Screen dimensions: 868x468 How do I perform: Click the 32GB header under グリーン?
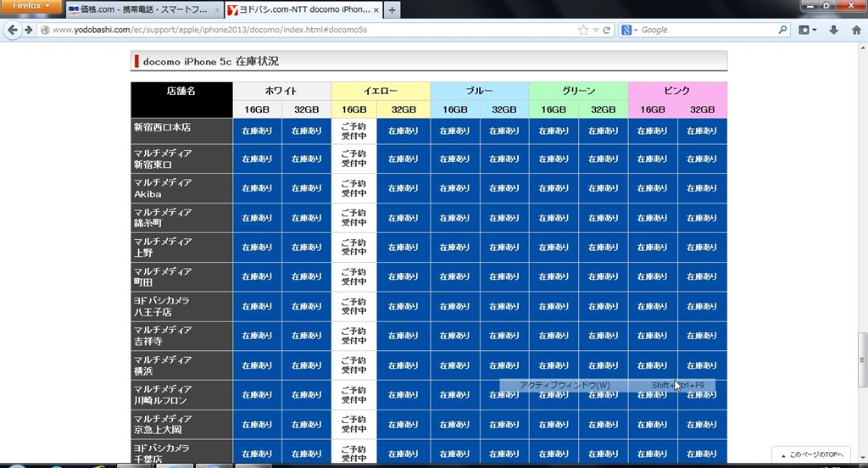pos(604,109)
